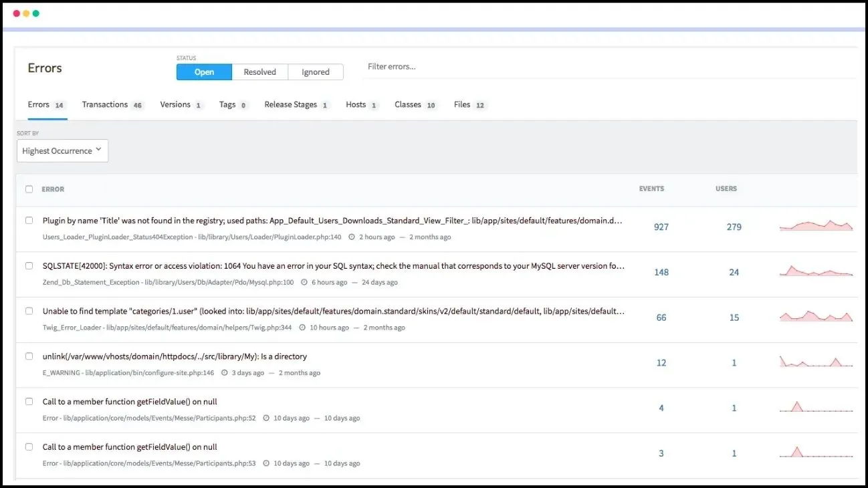
Task: Tick the unlink() Is a directory checkbox
Action: click(29, 356)
